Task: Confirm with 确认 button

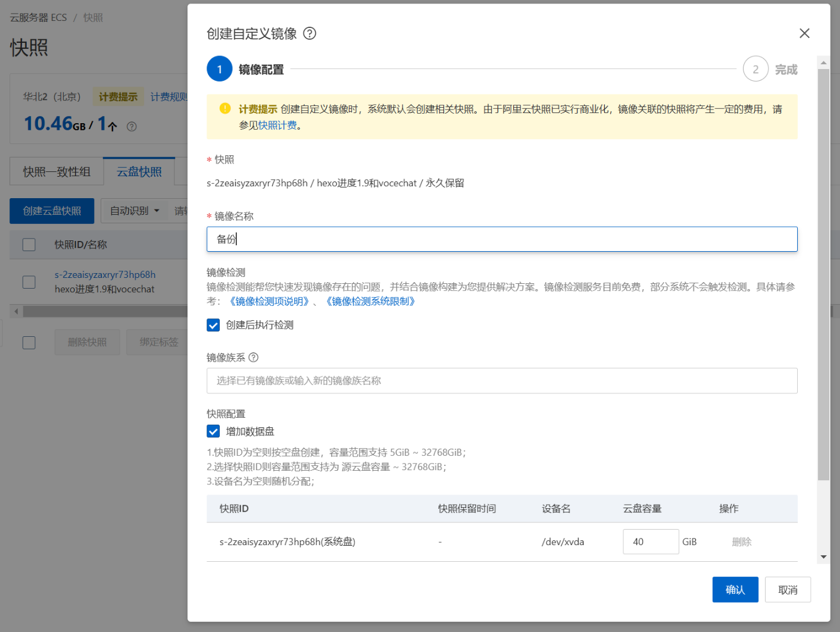Action: coord(735,589)
